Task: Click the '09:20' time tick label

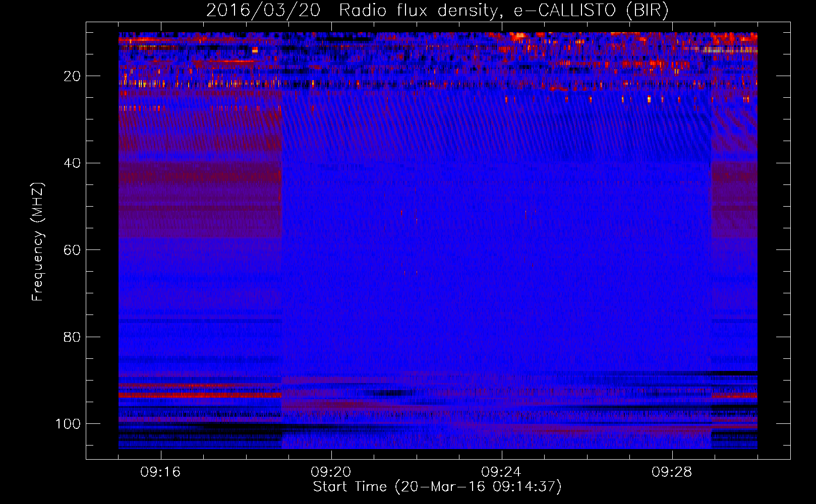Action: click(x=331, y=472)
